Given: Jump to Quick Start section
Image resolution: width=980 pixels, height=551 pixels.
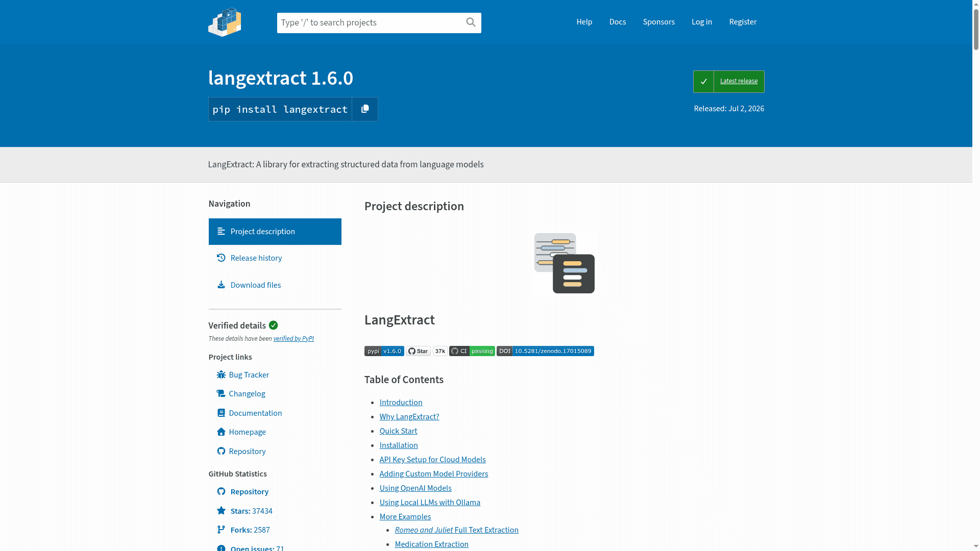Looking at the screenshot, I should [x=399, y=431].
